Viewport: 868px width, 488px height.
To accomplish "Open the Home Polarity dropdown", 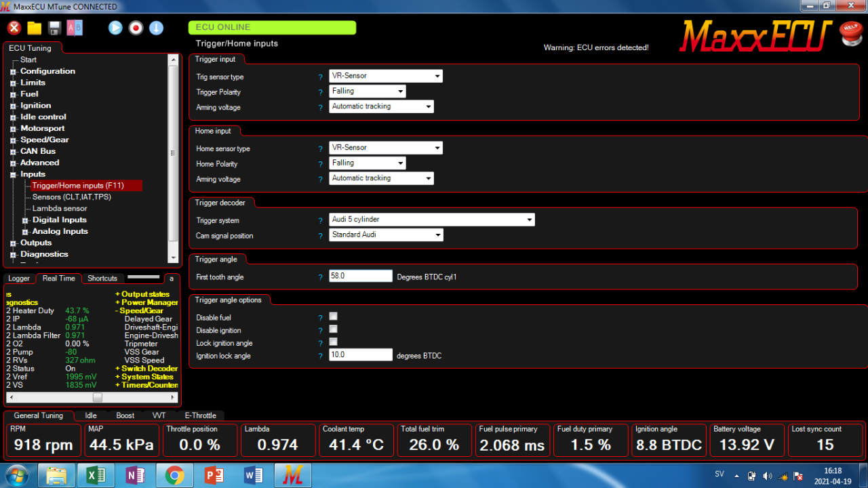I will 368,163.
